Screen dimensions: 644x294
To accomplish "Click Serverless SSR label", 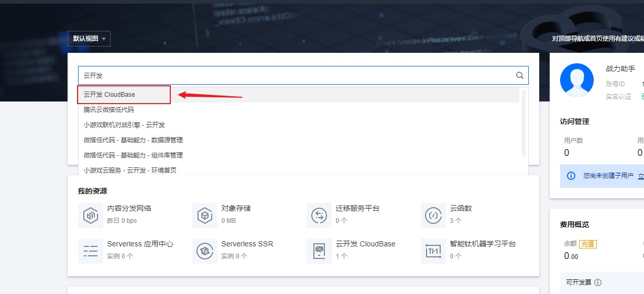I will click(247, 244).
